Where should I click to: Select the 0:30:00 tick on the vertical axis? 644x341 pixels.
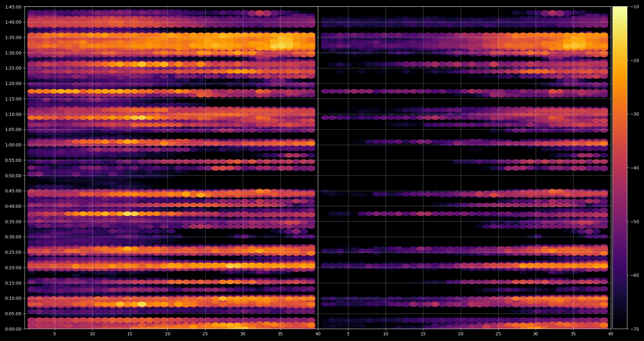(x=13, y=237)
